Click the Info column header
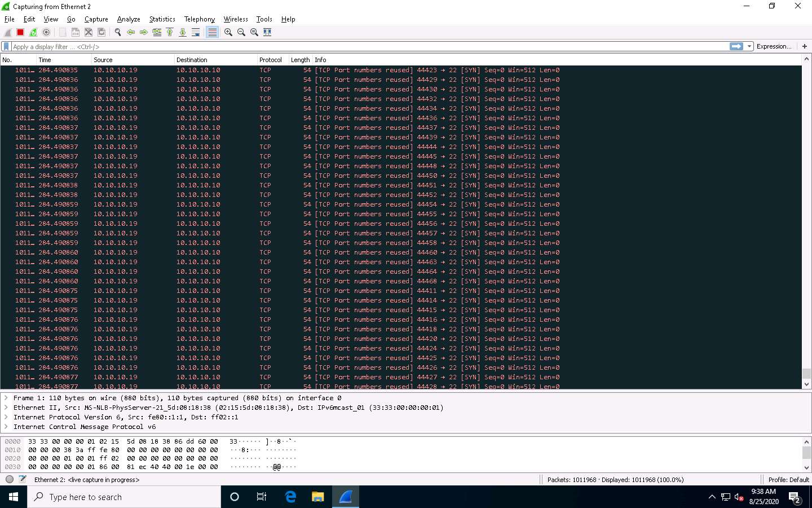This screenshot has height=508, width=812. [557, 60]
